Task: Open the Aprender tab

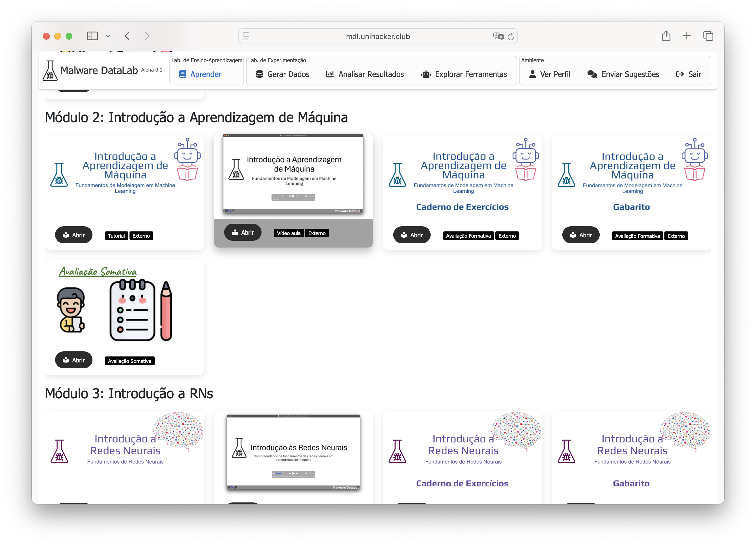Action: coord(200,74)
